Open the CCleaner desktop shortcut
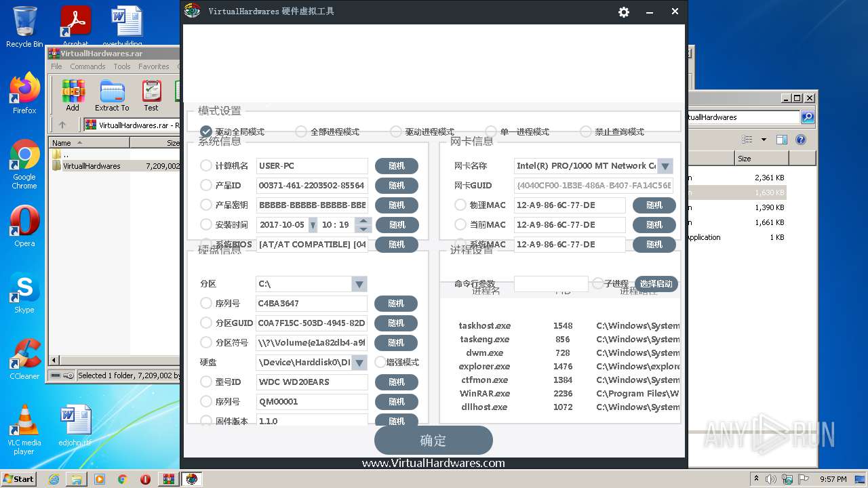This screenshot has height=488, width=868. [x=24, y=359]
